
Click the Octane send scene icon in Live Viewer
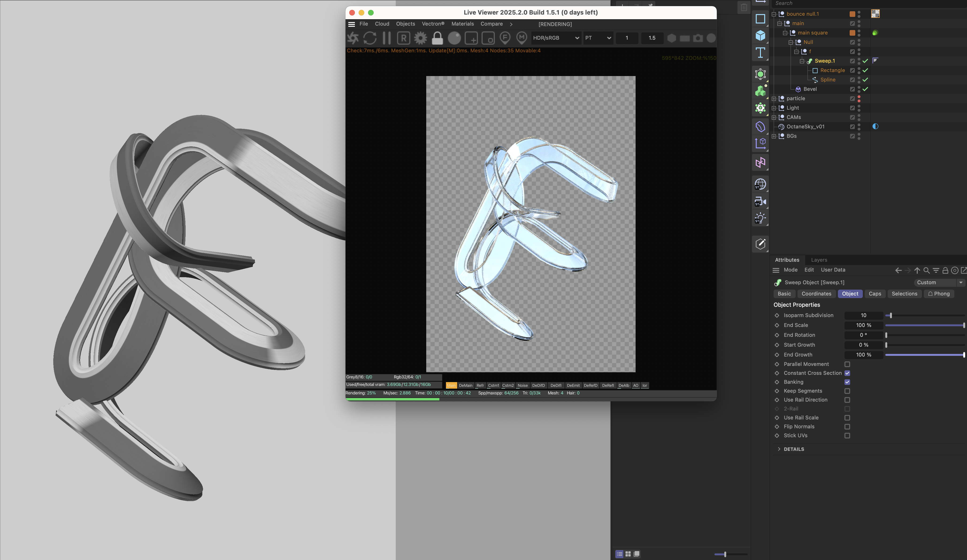tap(353, 38)
